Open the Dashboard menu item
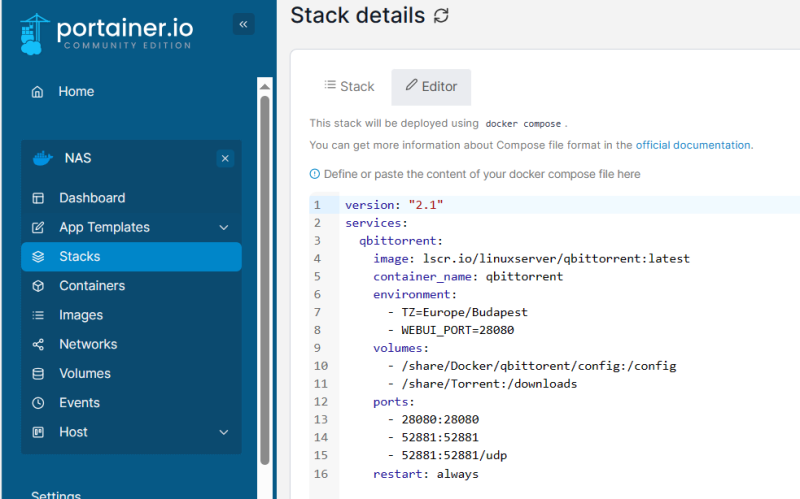 click(92, 198)
